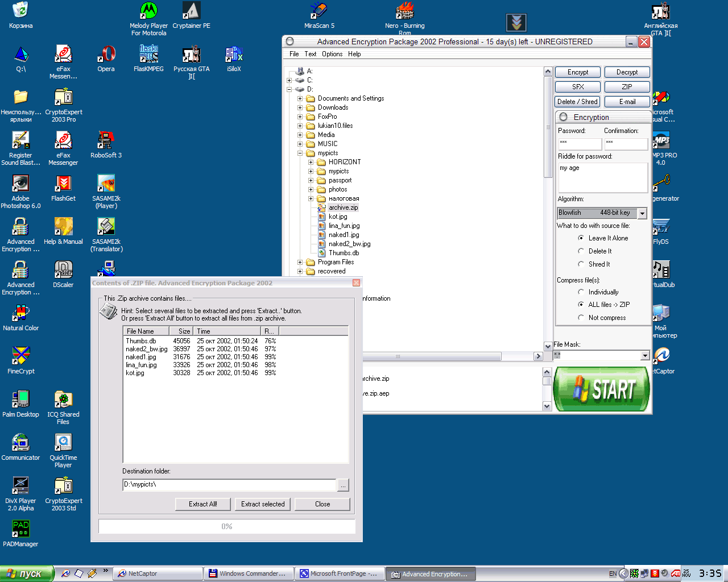The image size is (728, 582).
Task: Launch DScaler desktop icon
Action: [63, 275]
